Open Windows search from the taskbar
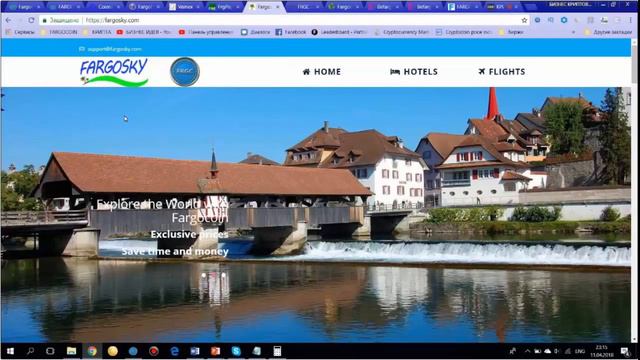Screen dimensions: 640x360 [x=30, y=351]
